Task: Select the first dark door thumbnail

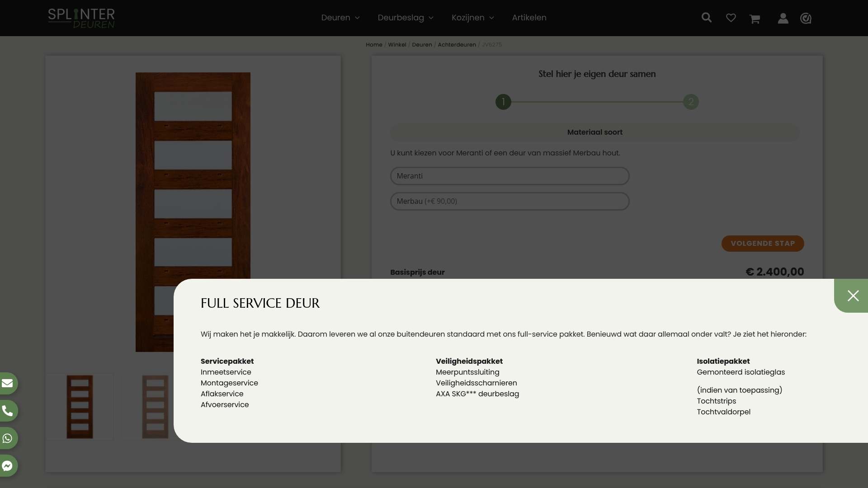Action: [x=80, y=407]
